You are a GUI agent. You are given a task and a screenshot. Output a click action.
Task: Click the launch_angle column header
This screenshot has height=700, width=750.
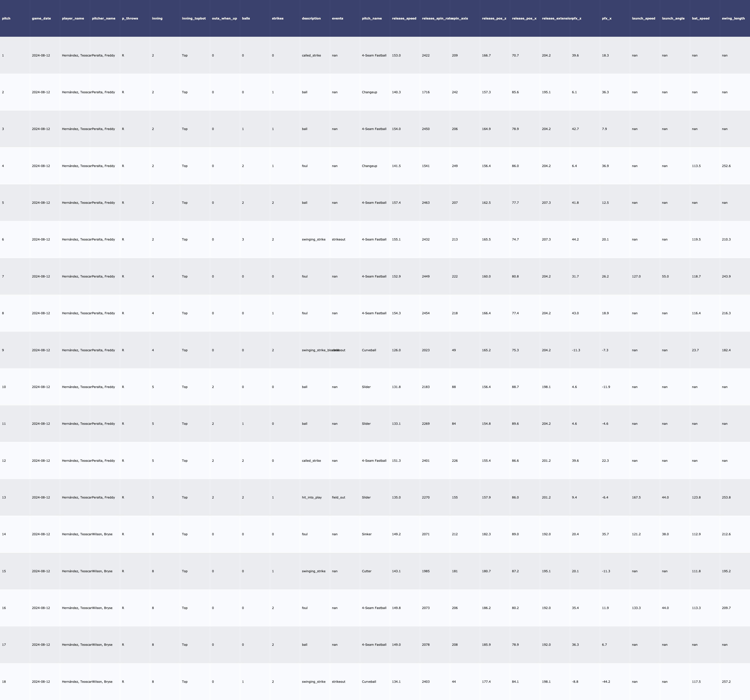673,18
